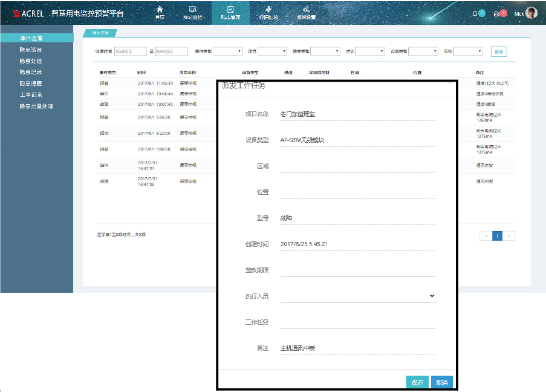Open 实时监控 monitor icon in top navigation
The height and width of the screenshot is (392, 546).
pyautogui.click(x=192, y=13)
